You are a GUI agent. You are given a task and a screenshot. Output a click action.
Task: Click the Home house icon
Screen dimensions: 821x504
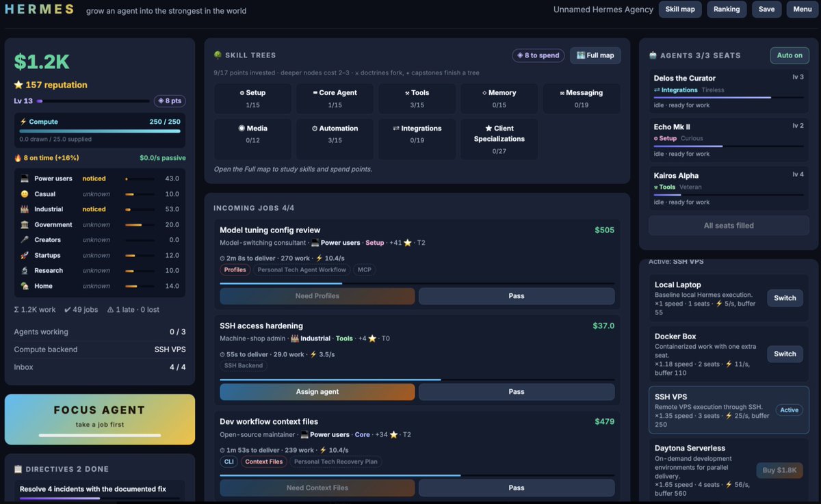25,286
